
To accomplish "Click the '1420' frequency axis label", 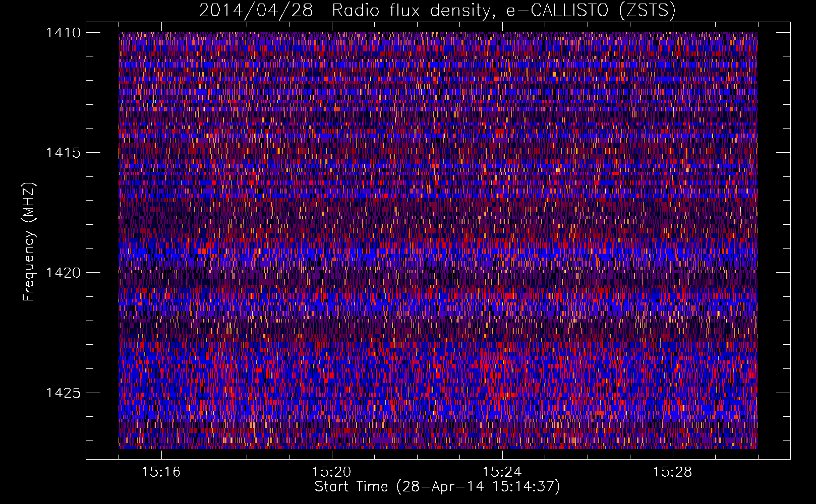I will [x=63, y=273].
